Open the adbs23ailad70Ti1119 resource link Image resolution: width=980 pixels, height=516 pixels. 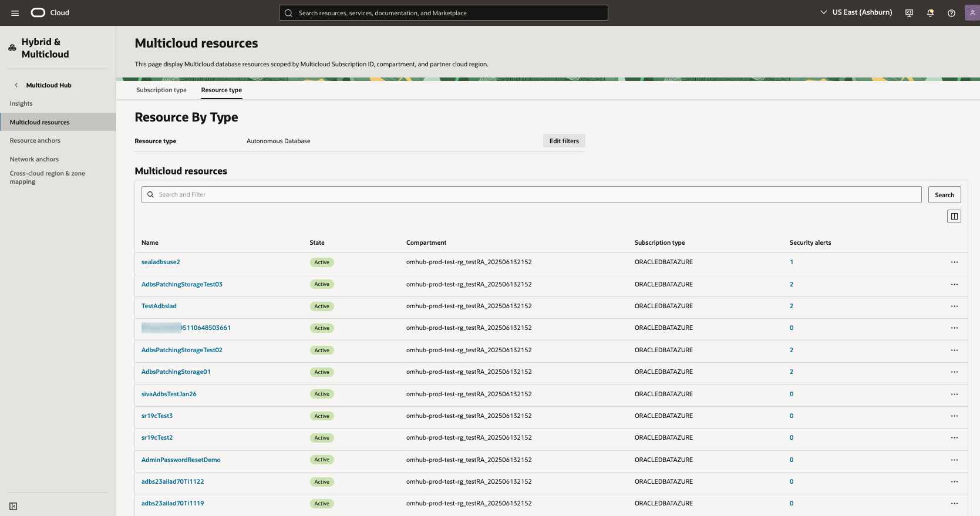click(x=173, y=503)
